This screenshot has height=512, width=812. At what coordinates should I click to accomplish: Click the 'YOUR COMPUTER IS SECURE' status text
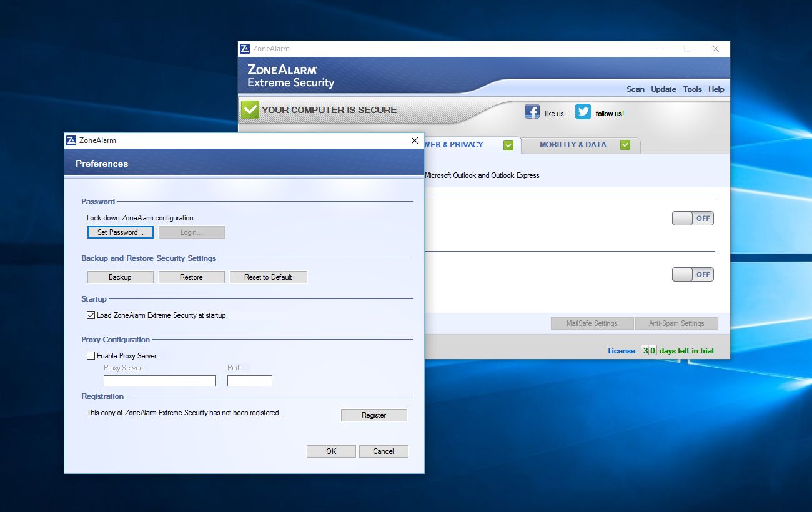(329, 110)
